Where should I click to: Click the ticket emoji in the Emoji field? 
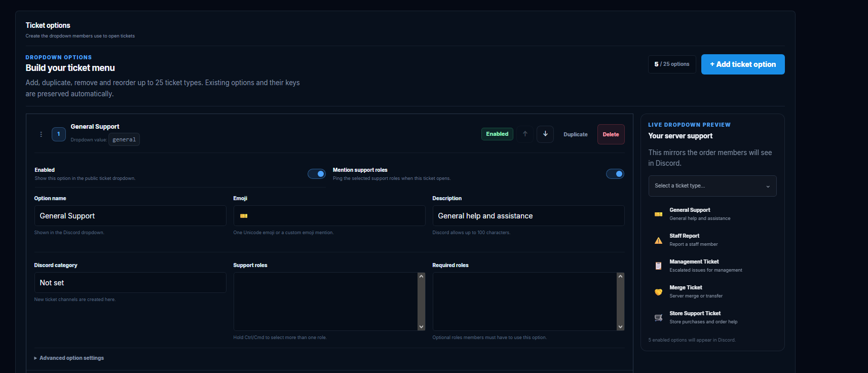[244, 216]
